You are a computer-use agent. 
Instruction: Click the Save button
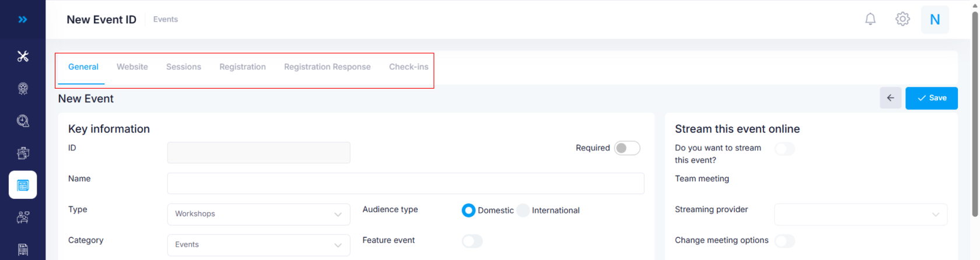[931, 98]
